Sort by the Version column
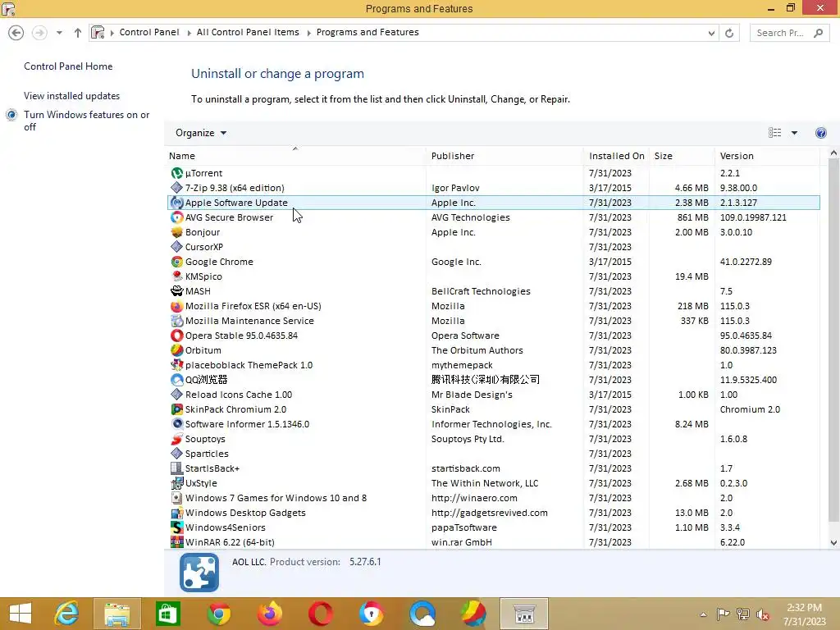Viewport: 840px width, 630px height. [x=767, y=156]
